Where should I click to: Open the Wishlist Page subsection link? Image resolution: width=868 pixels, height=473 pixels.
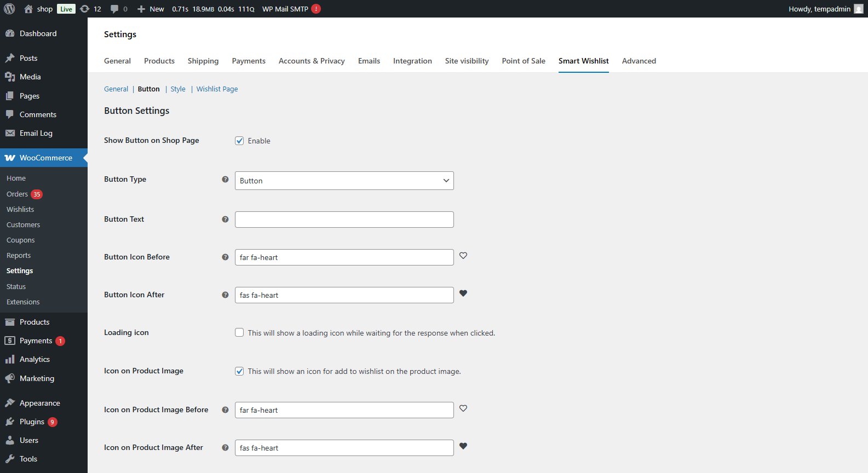pyautogui.click(x=217, y=89)
